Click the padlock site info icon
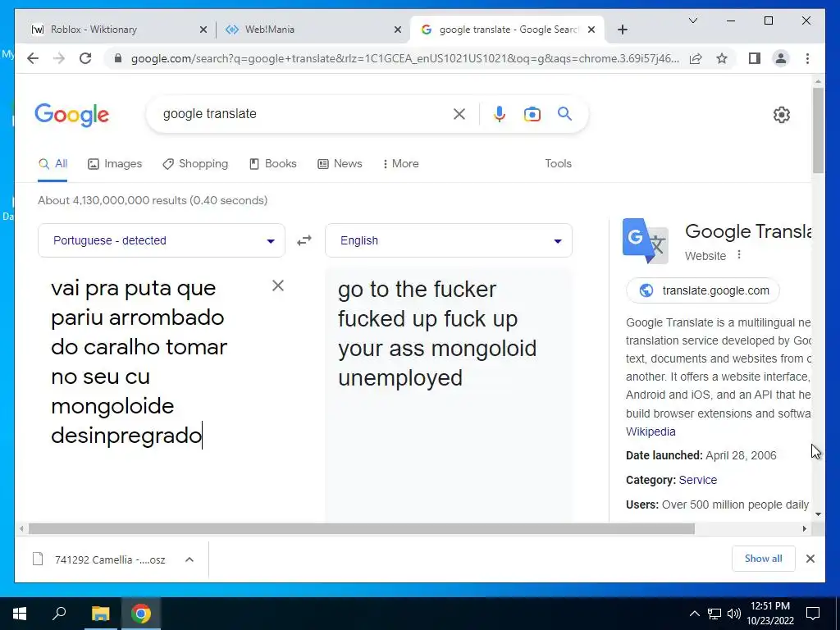The height and width of the screenshot is (630, 840). pos(118,58)
